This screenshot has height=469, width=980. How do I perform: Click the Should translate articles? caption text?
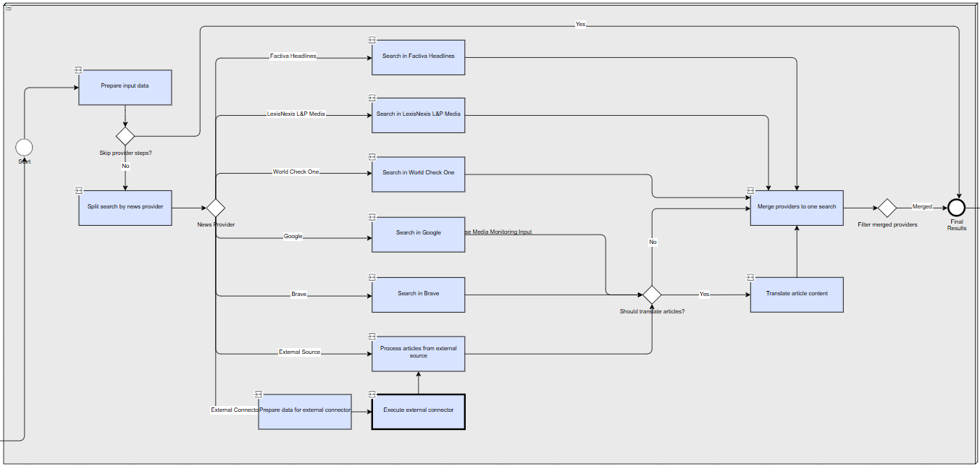(652, 311)
